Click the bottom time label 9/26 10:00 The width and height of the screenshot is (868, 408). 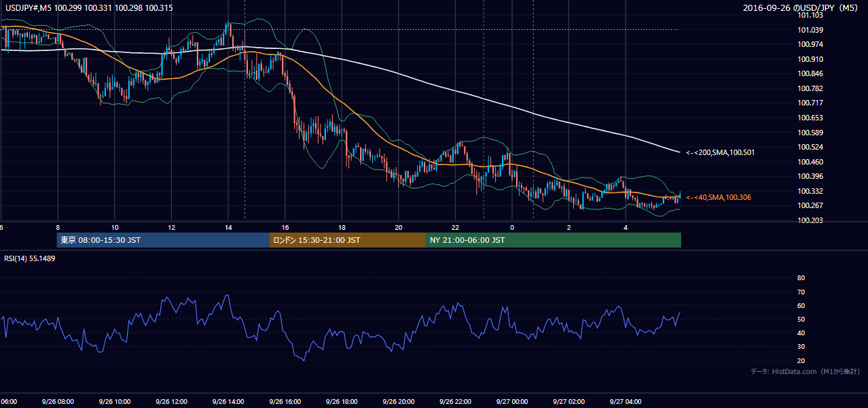click(115, 402)
